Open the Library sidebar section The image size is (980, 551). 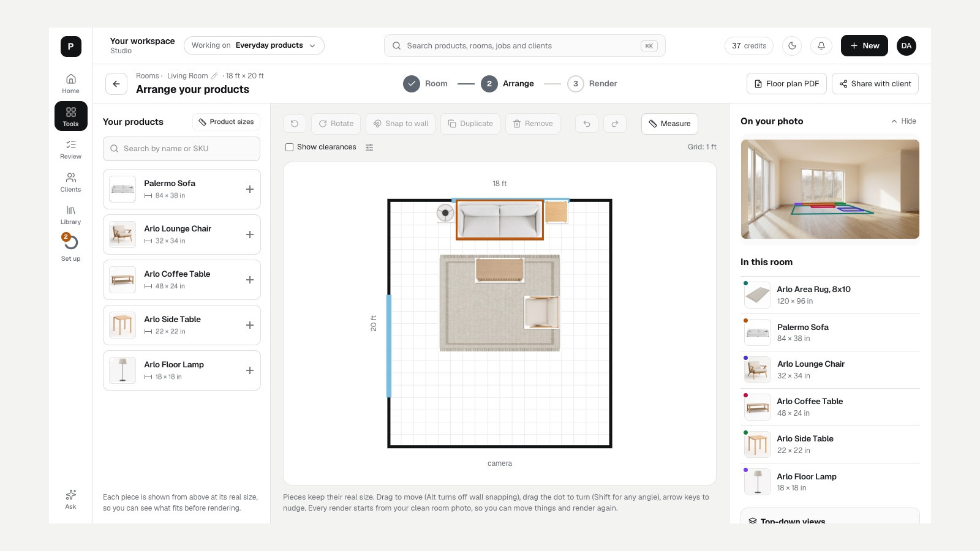(70, 215)
